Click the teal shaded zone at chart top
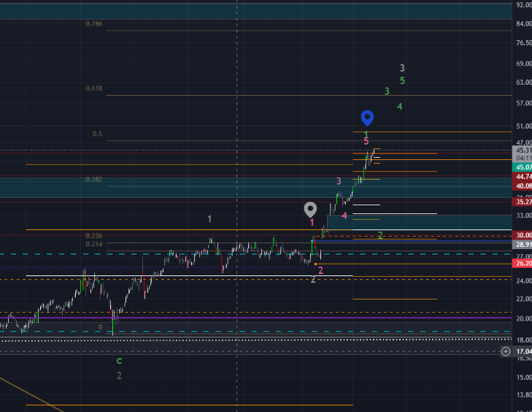532x412 pixels. [255, 11]
